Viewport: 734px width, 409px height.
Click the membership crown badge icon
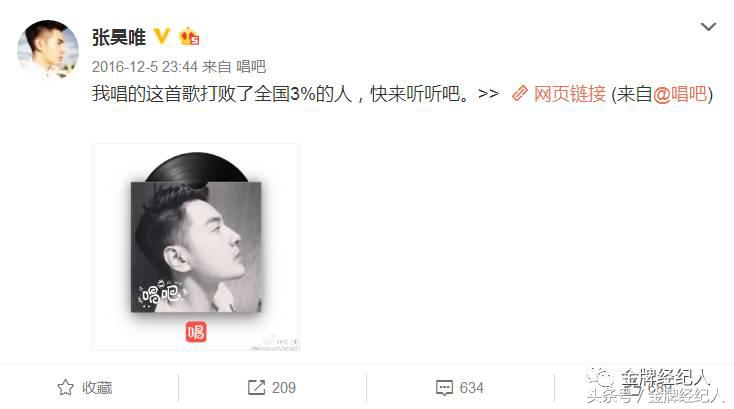click(189, 37)
